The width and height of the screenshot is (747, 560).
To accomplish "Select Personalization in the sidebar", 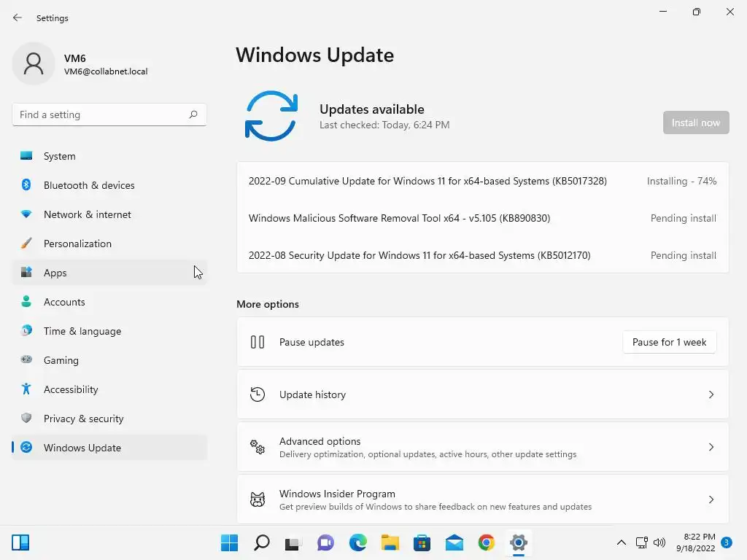I will (109, 244).
